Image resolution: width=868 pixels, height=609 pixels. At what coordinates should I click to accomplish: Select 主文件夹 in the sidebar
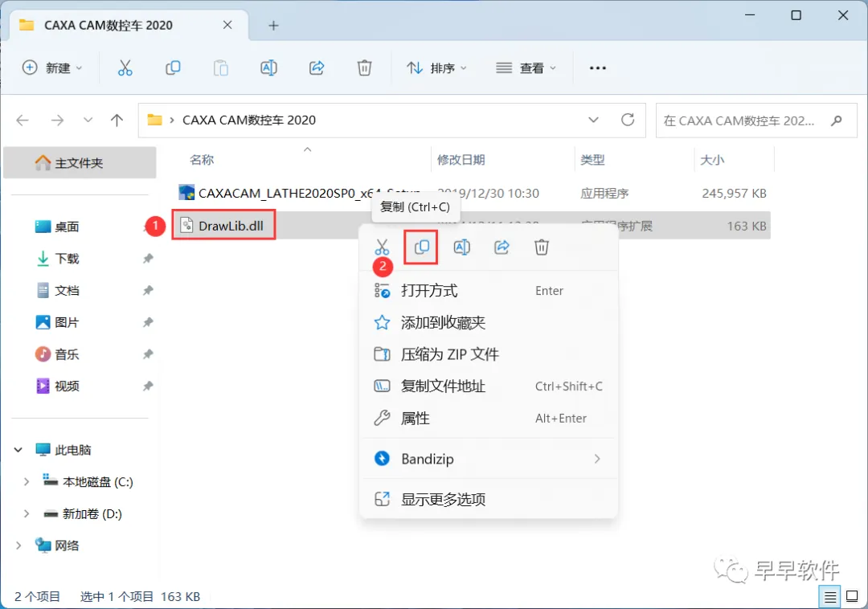click(x=80, y=162)
